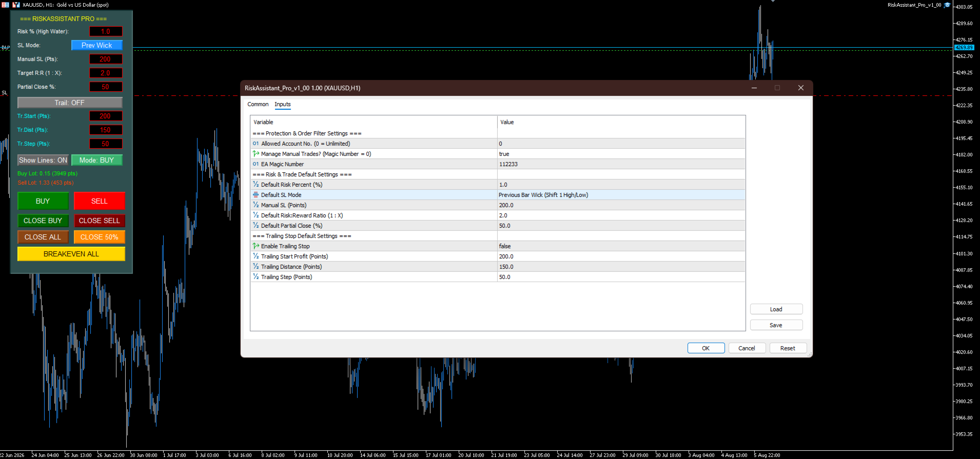Select the Manual SL (Points) value 200.0
This screenshot has width=980, height=459.
pos(621,205)
